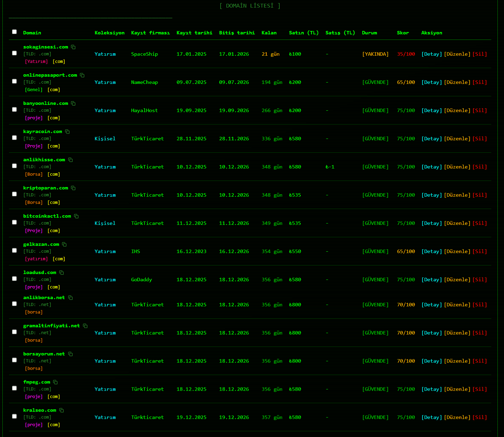Click the [Genel] tag under onlinepasaport.com
The height and width of the screenshot is (437, 504).
[34, 90]
